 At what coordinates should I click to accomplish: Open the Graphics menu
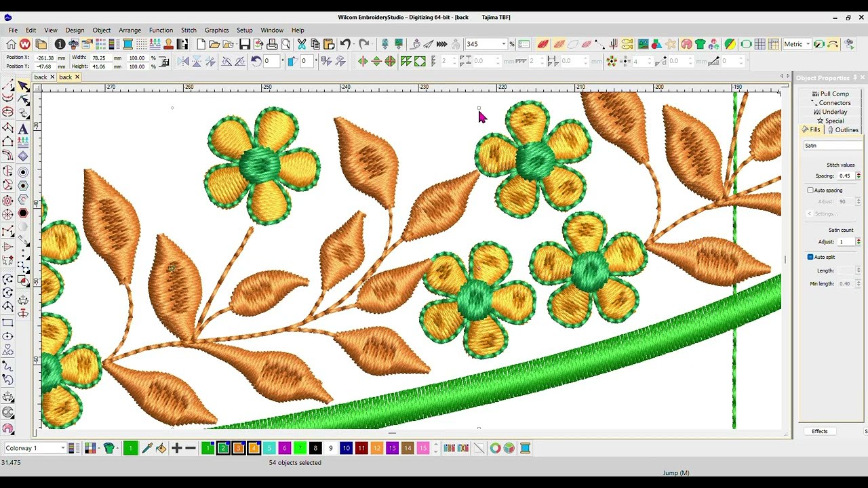point(216,30)
